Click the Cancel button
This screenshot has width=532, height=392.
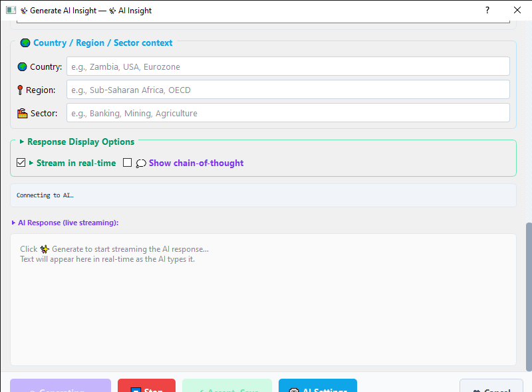[x=491, y=385]
